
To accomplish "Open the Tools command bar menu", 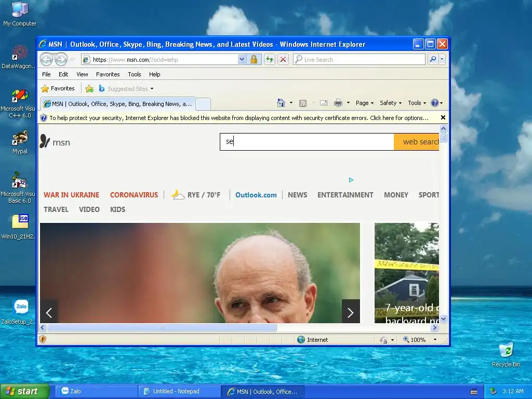I will (x=417, y=103).
